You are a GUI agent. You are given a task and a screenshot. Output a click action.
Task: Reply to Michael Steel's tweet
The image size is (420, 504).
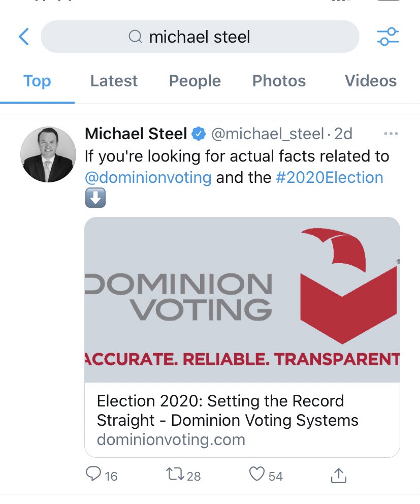pos(94,475)
